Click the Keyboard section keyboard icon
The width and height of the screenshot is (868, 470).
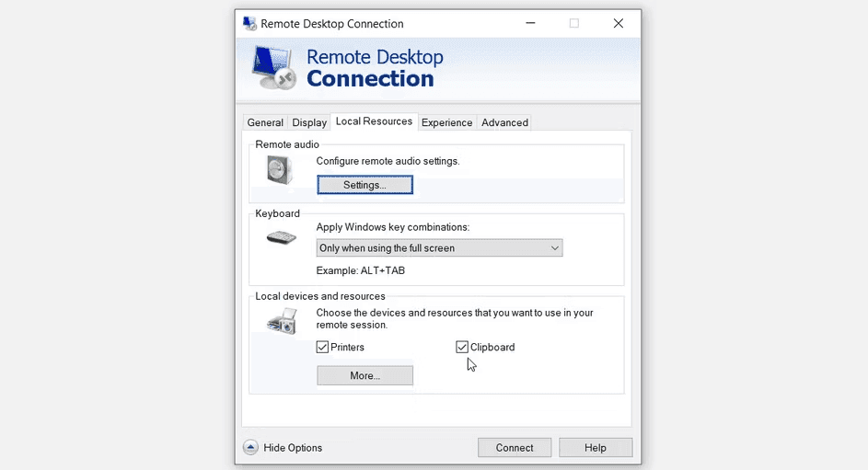tap(282, 238)
